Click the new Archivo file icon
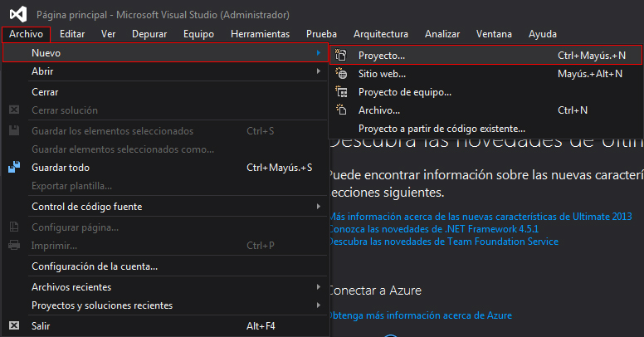The image size is (644, 337). point(341,110)
